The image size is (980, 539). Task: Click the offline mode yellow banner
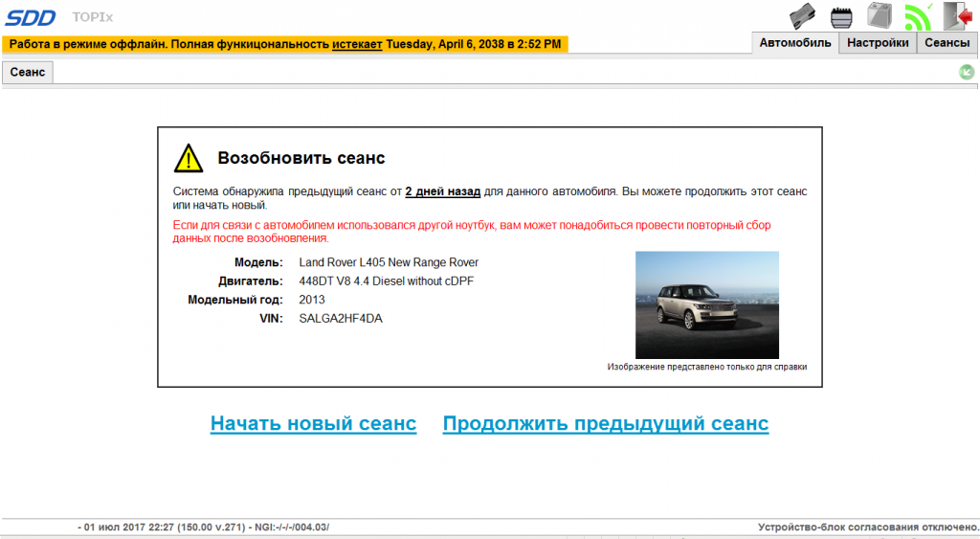click(285, 44)
